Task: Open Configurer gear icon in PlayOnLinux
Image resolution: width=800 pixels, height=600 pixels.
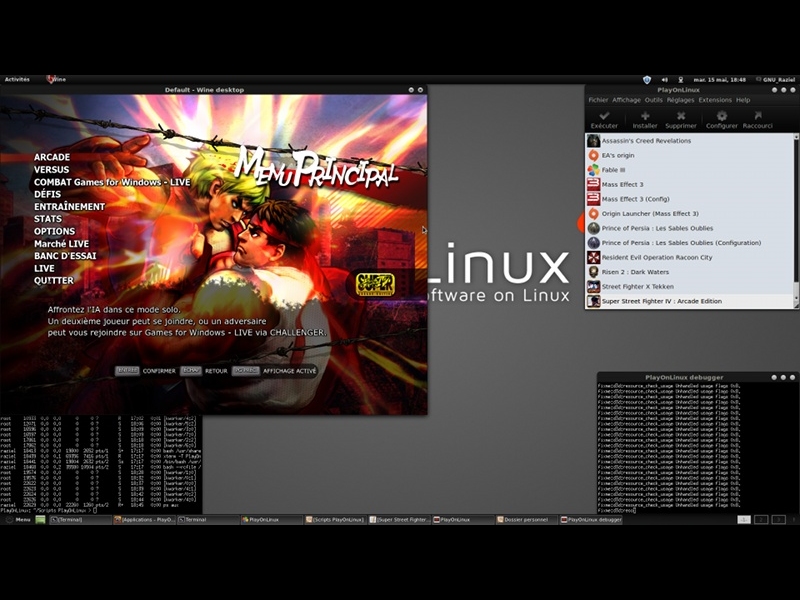Action: (x=721, y=117)
